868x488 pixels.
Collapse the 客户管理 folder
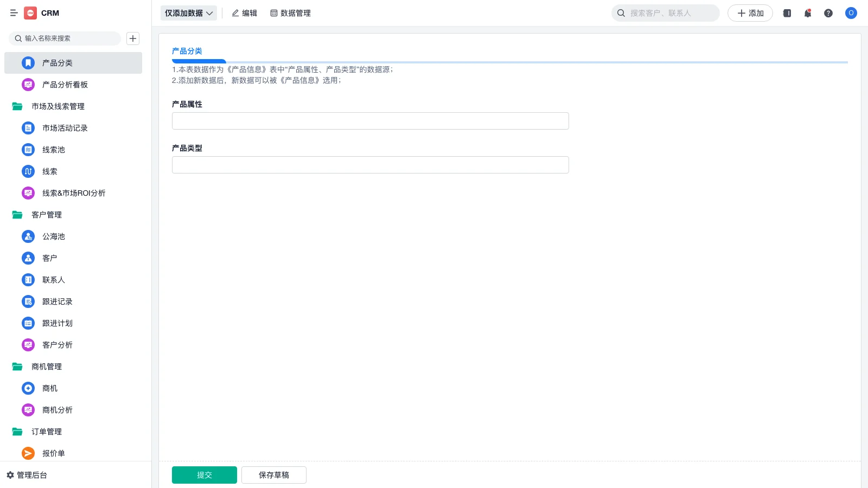point(47,215)
